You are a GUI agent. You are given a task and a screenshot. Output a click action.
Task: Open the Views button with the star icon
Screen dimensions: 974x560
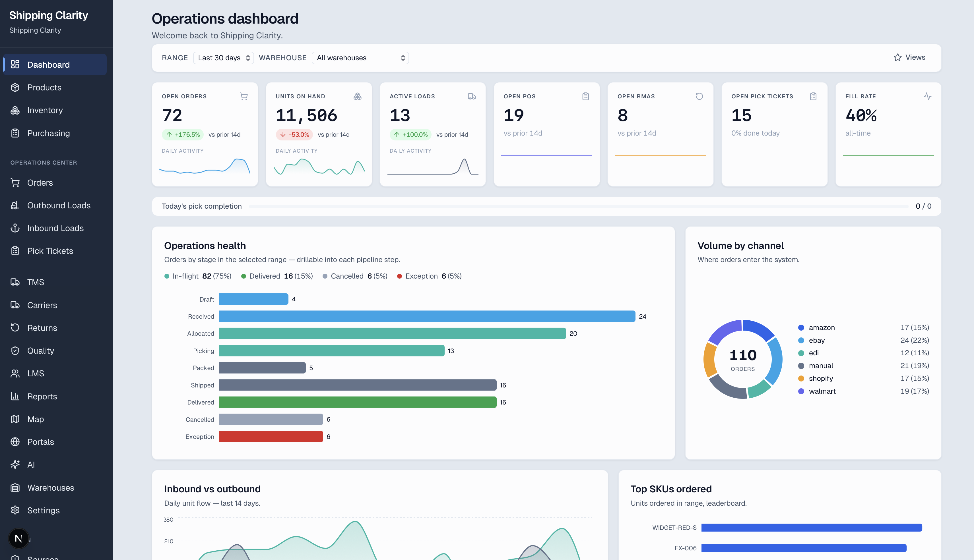909,57
